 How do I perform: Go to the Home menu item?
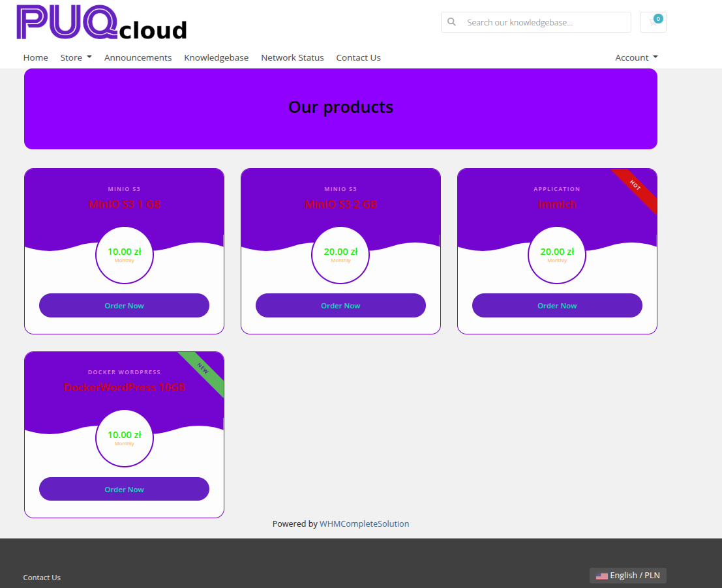pos(35,57)
